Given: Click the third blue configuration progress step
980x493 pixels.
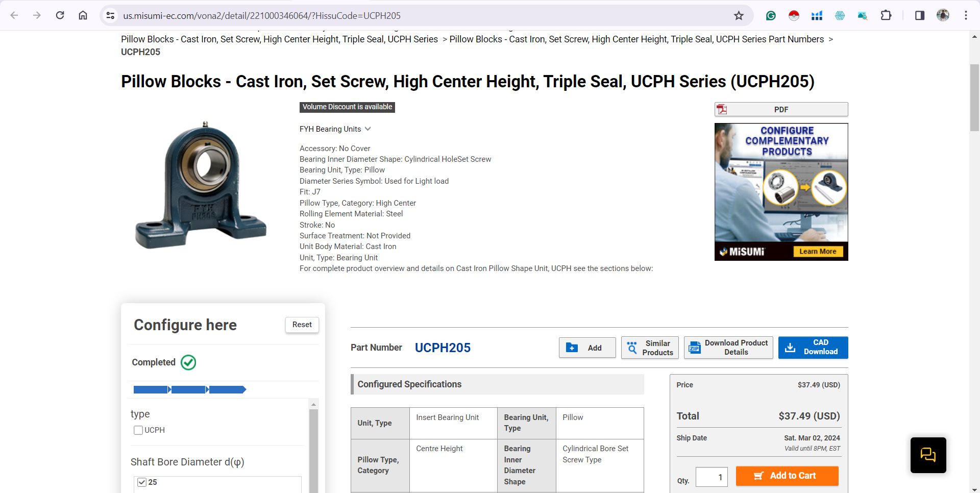Looking at the screenshot, I should click(x=228, y=390).
